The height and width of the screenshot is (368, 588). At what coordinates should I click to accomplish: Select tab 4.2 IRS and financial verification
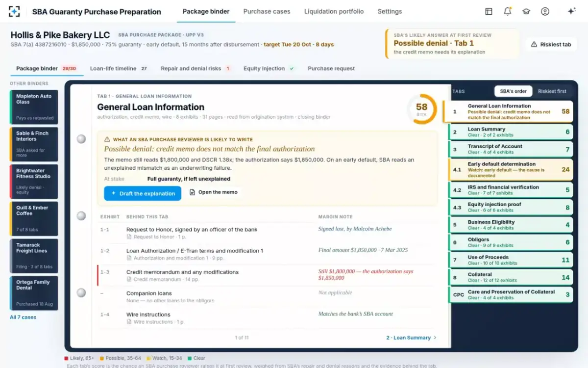511,190
